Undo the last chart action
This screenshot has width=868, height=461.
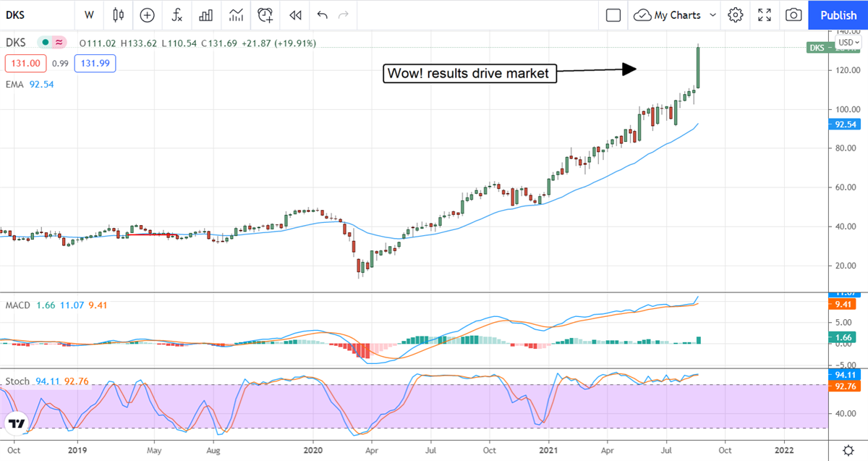(322, 14)
